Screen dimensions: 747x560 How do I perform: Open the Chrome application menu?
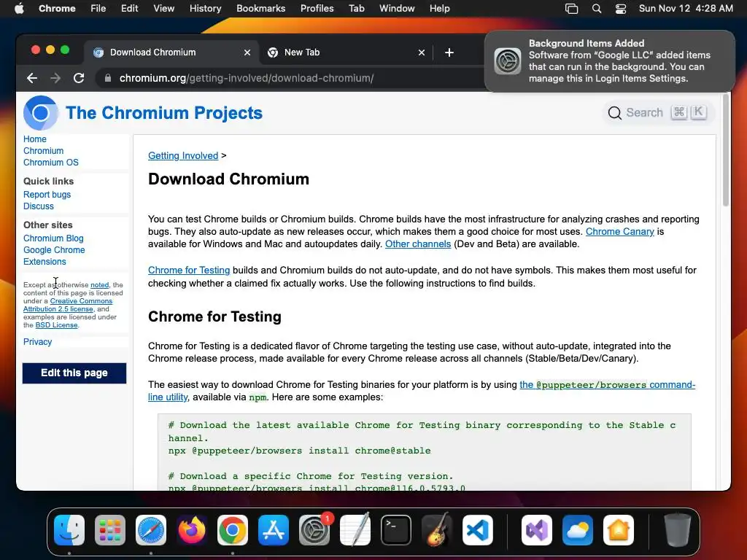[x=57, y=9]
